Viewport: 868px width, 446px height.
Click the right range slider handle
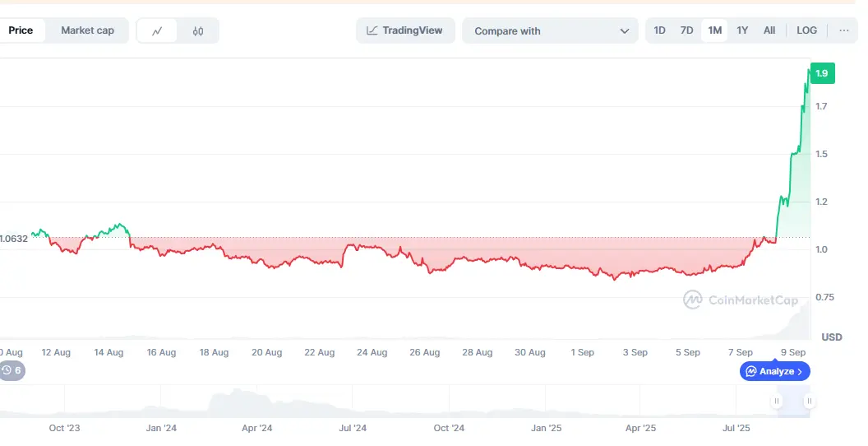coord(810,401)
